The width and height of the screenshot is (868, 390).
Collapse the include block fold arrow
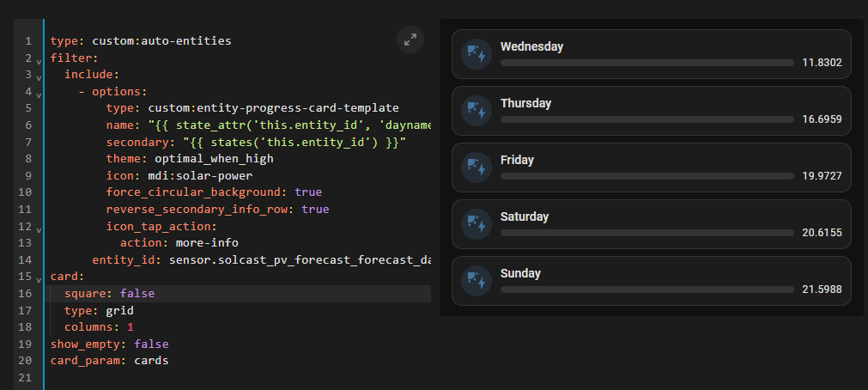pos(39,76)
